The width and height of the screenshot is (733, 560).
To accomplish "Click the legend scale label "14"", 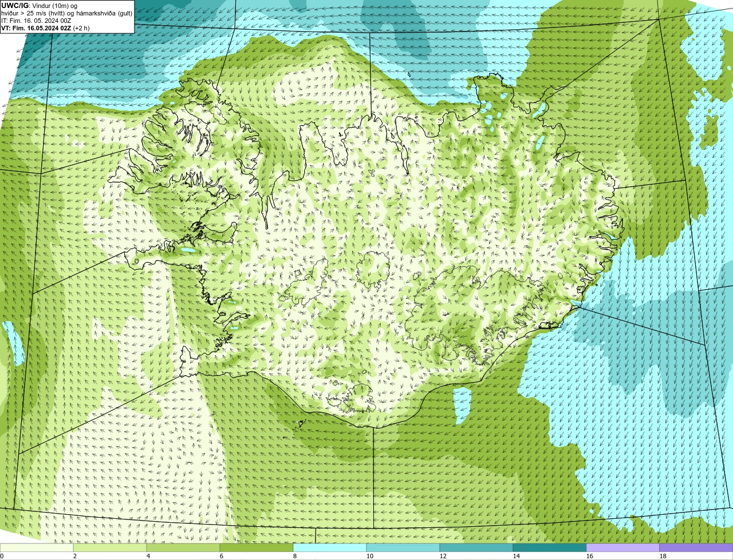I will point(517,556).
